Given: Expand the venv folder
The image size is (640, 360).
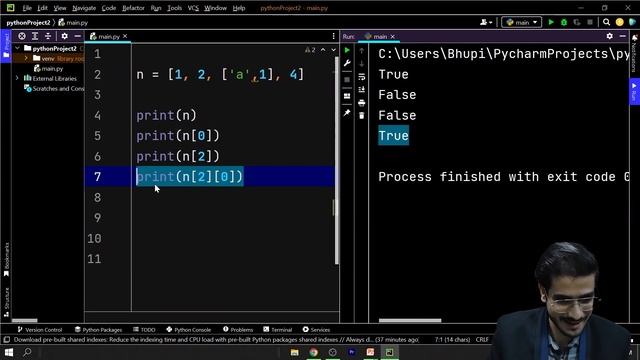Looking at the screenshot, I should coord(26,58).
